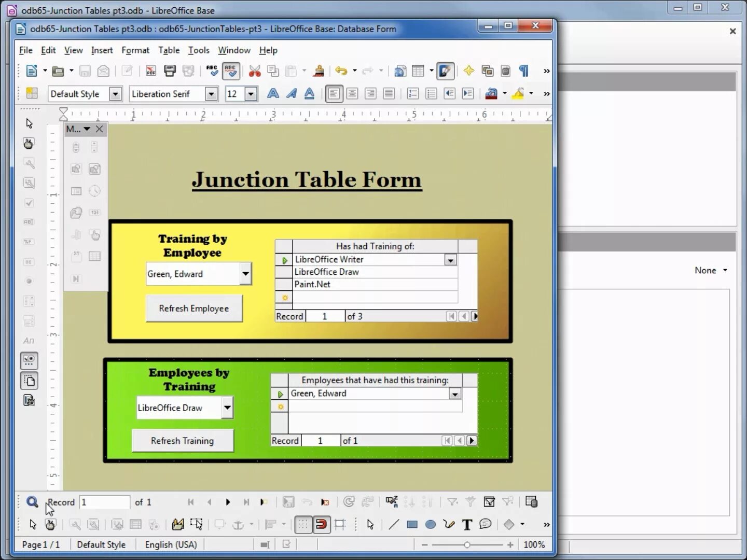Toggle left alignment button
747x560 pixels.
tap(334, 94)
